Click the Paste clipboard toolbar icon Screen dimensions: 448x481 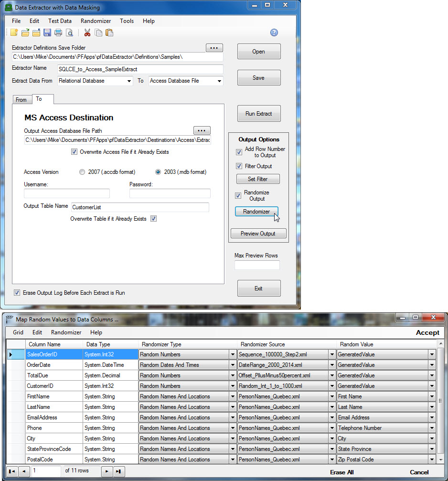(x=109, y=33)
